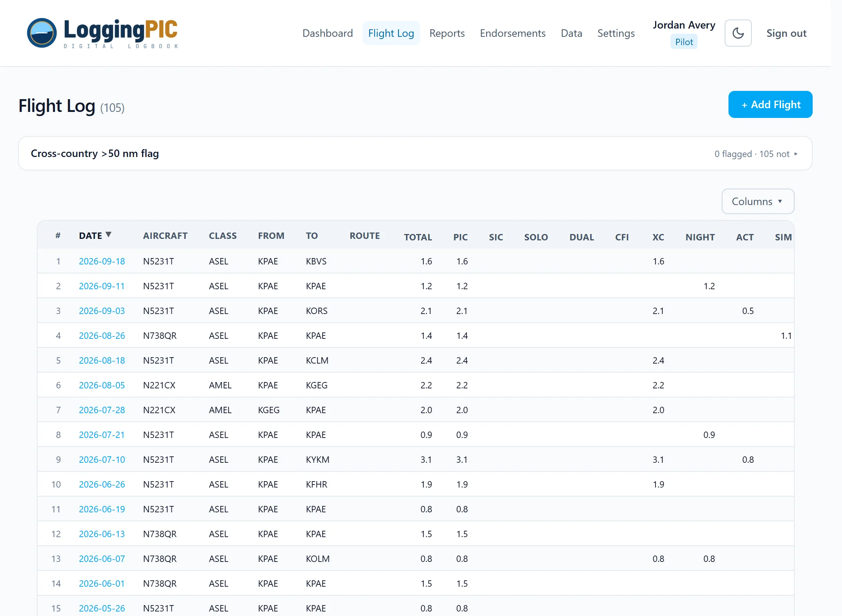842x616 pixels.
Task: Sort by the NIGHT column header
Action: click(x=700, y=237)
